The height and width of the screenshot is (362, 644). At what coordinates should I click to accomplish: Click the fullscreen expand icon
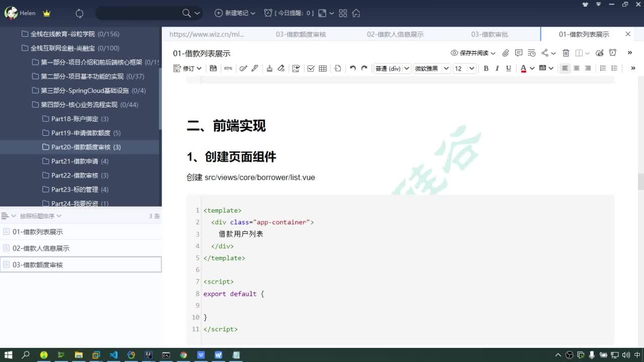tap(323, 13)
